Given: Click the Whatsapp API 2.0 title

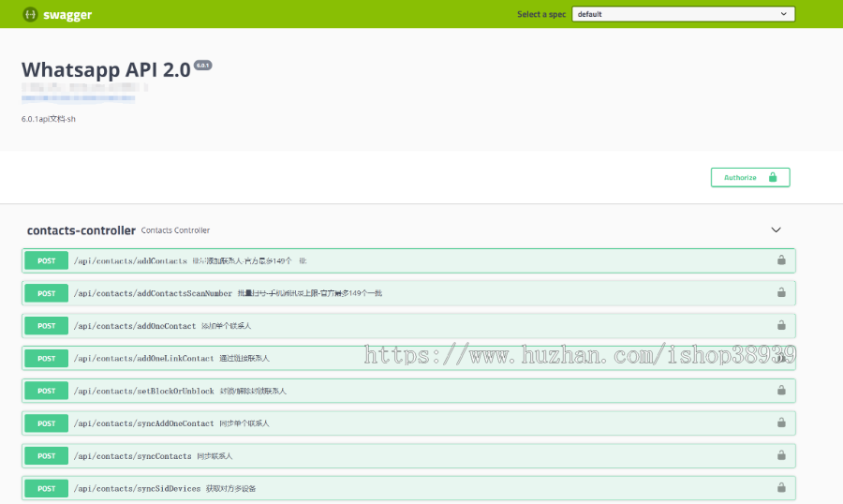Looking at the screenshot, I should click(106, 70).
